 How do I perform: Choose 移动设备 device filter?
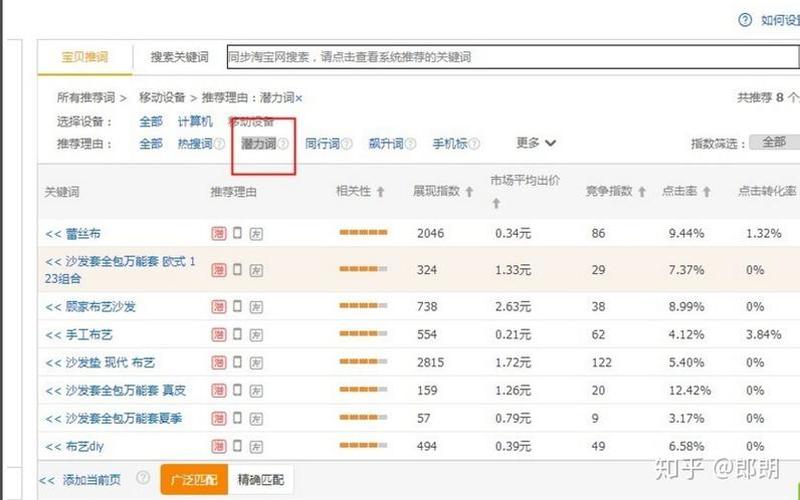pos(252,121)
